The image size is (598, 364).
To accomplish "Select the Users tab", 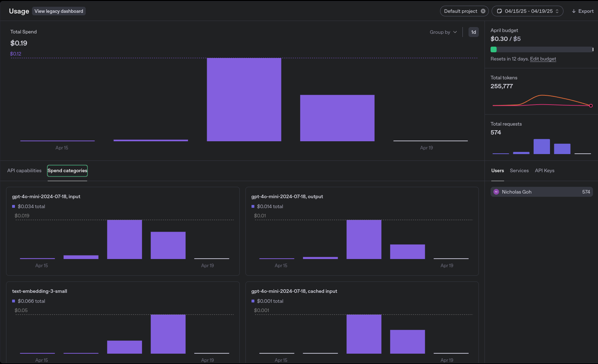I will pos(497,170).
